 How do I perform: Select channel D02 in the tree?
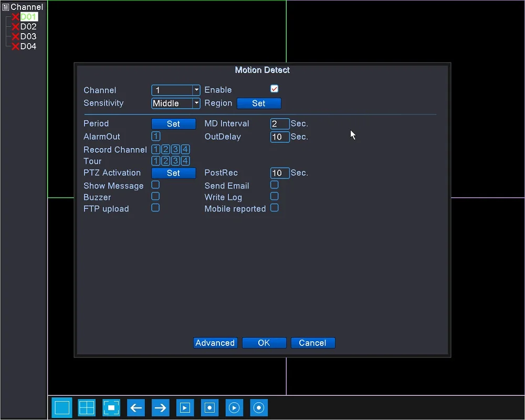point(28,26)
